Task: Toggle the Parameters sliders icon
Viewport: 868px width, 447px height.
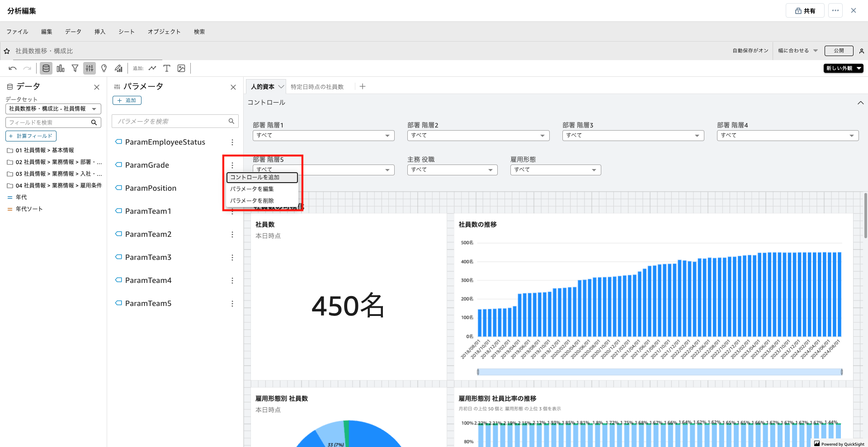Action: point(90,68)
